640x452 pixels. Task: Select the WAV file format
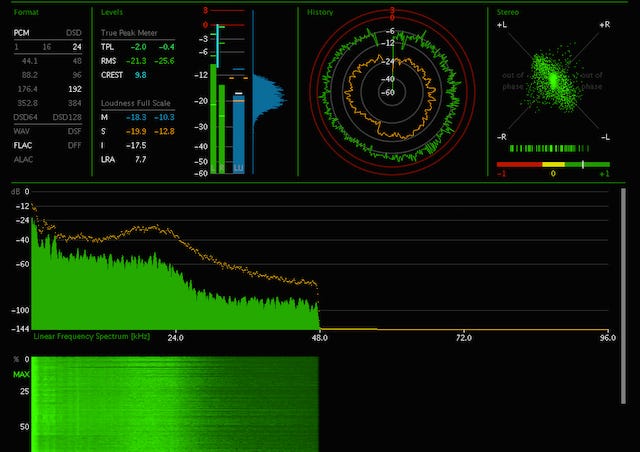[21, 131]
